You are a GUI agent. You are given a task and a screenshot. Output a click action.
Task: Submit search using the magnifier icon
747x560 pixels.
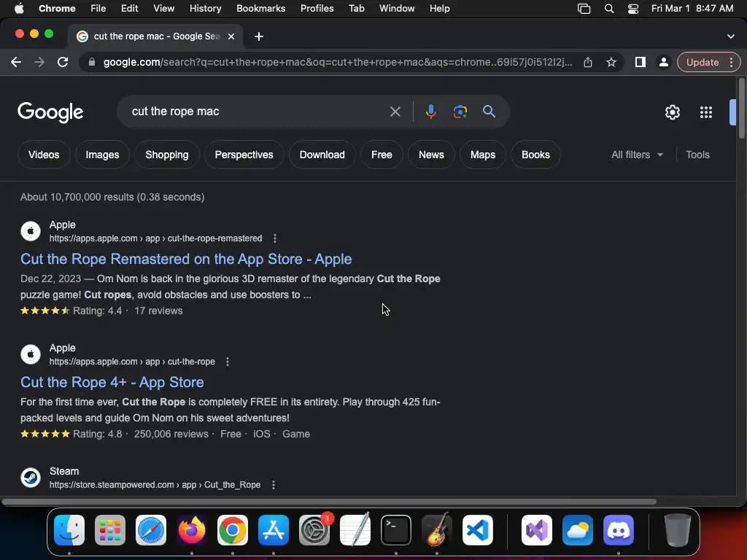489,112
